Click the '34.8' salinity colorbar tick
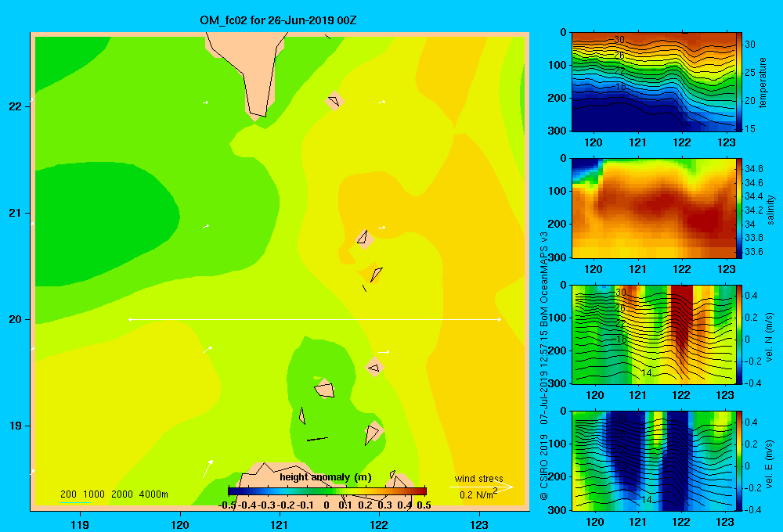The image size is (783, 532). (753, 169)
